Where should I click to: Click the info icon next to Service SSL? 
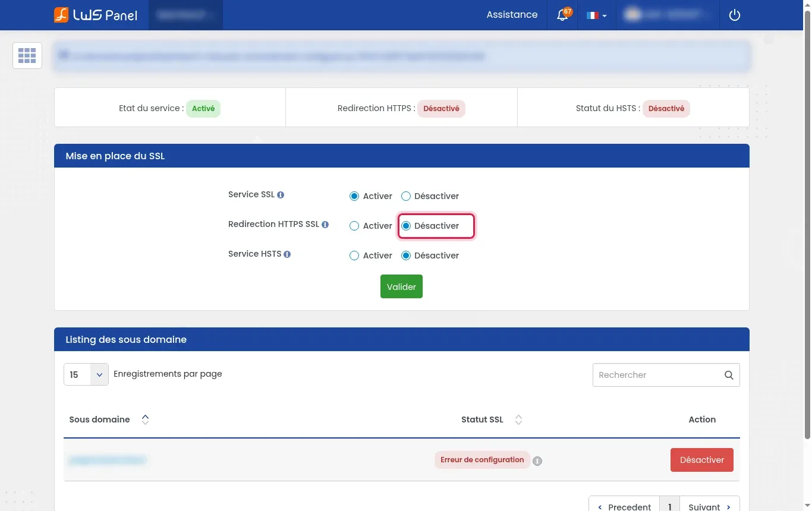pyautogui.click(x=281, y=195)
